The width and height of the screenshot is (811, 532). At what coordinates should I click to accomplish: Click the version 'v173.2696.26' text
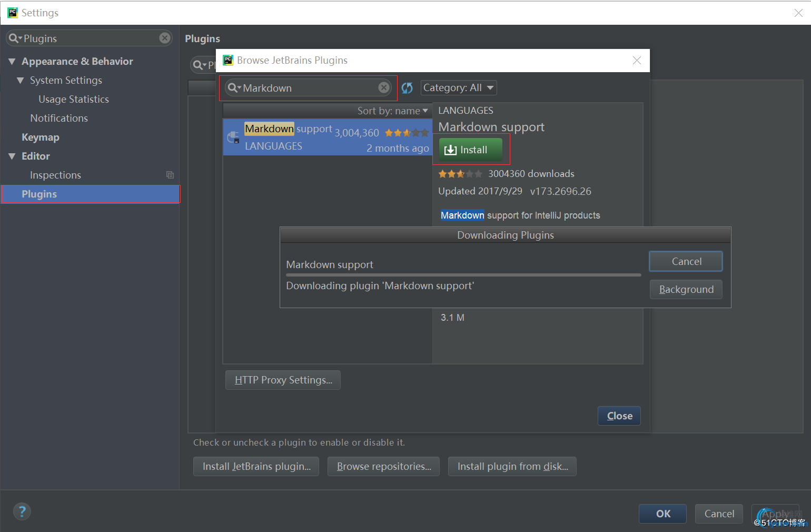[560, 191]
